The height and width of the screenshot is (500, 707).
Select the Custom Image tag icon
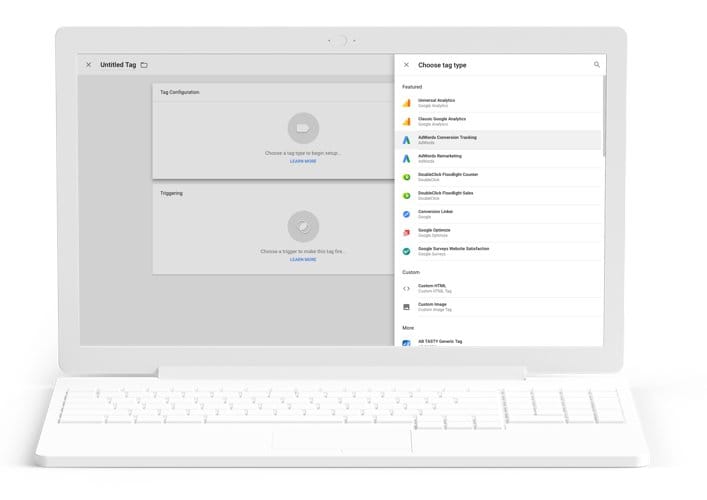pos(407,306)
